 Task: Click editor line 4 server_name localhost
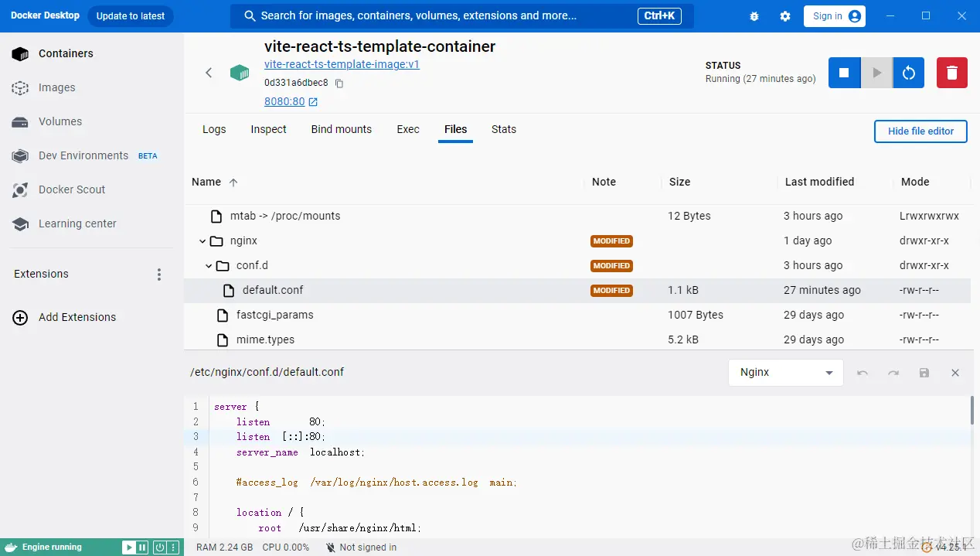[301, 452]
